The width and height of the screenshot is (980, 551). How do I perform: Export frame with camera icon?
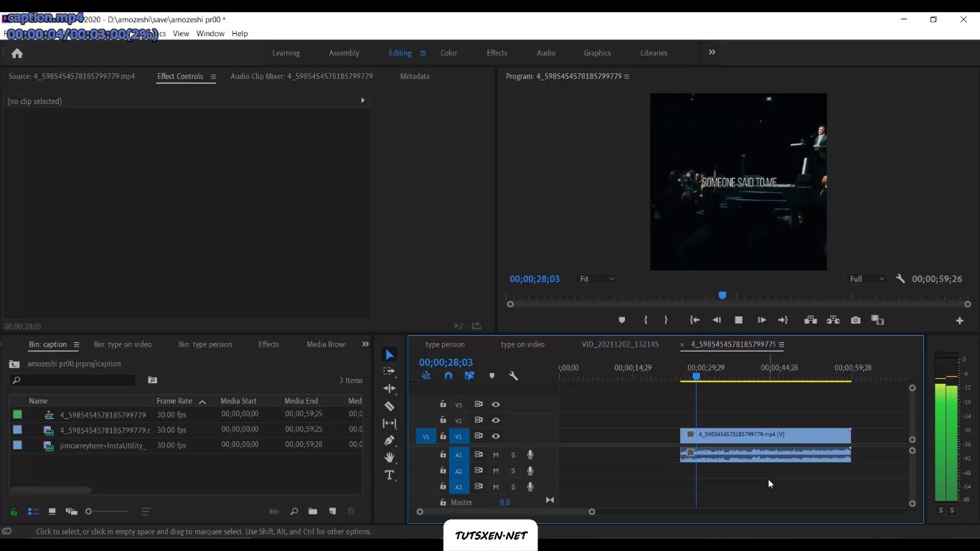[x=855, y=320]
